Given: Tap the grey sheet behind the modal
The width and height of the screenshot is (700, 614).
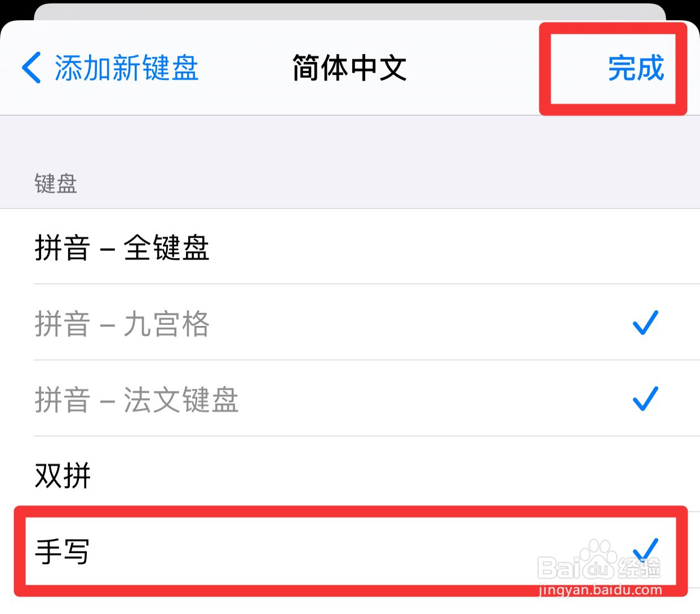Looking at the screenshot, I should tap(349, 11).
